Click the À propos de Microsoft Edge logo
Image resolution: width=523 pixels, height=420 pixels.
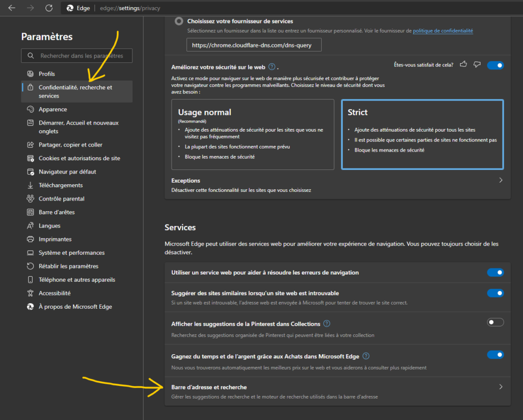pos(30,307)
